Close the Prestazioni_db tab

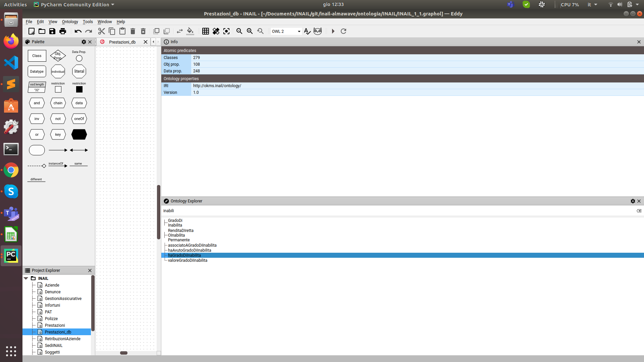click(146, 42)
